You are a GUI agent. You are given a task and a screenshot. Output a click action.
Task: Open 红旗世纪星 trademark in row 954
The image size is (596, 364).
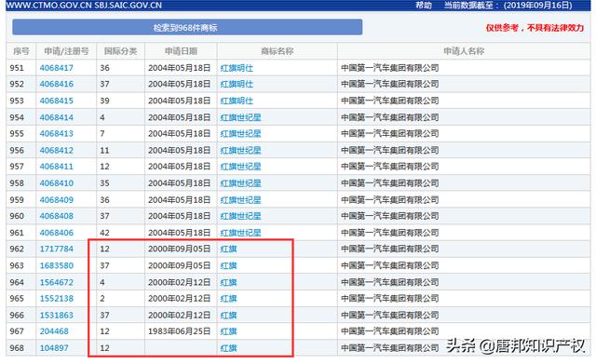tap(240, 117)
